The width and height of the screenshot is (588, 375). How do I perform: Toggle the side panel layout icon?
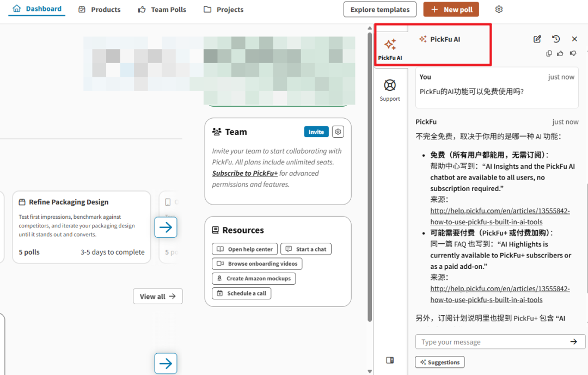coord(390,360)
